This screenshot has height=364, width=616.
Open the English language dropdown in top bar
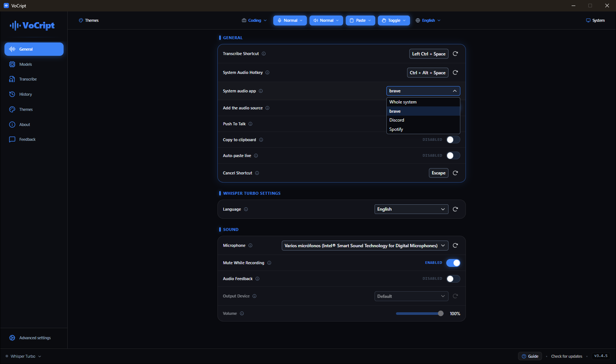[428, 20]
